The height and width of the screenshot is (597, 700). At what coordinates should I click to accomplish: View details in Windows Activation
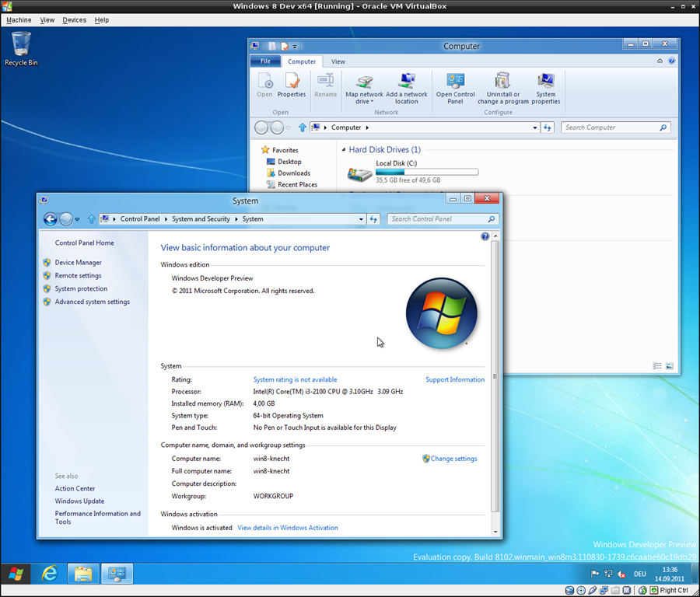288,527
